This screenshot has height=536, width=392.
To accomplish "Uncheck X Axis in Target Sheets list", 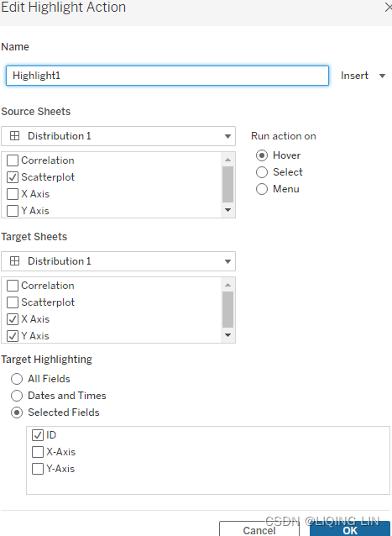I will tap(13, 319).
